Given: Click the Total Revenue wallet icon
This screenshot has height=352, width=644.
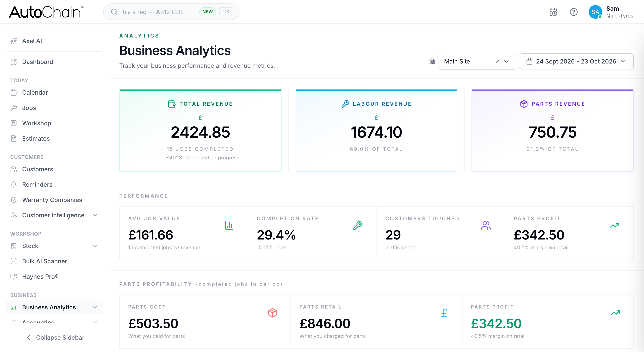Looking at the screenshot, I should [171, 104].
